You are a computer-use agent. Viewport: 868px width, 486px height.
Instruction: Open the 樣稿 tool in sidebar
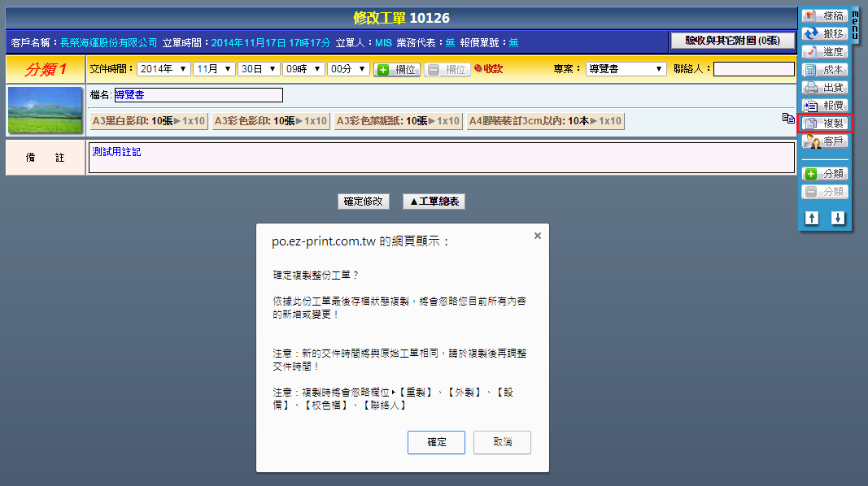[x=825, y=15]
